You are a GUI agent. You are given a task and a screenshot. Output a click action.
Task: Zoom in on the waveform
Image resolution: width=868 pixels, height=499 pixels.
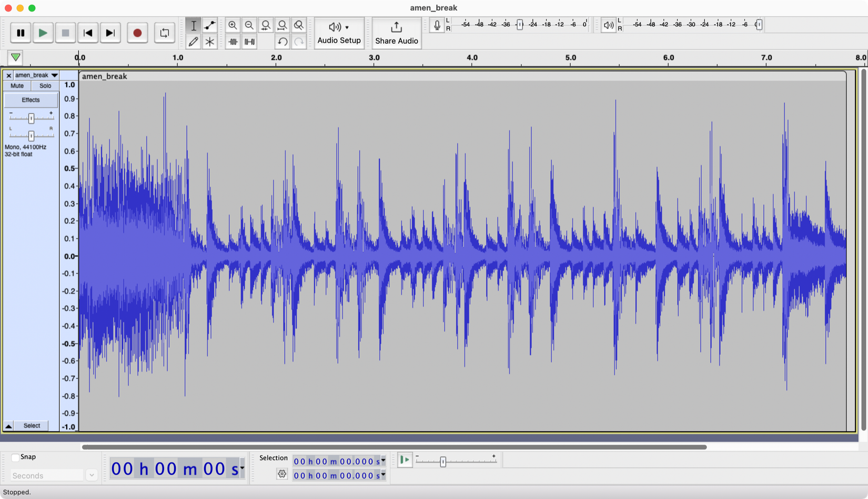233,25
